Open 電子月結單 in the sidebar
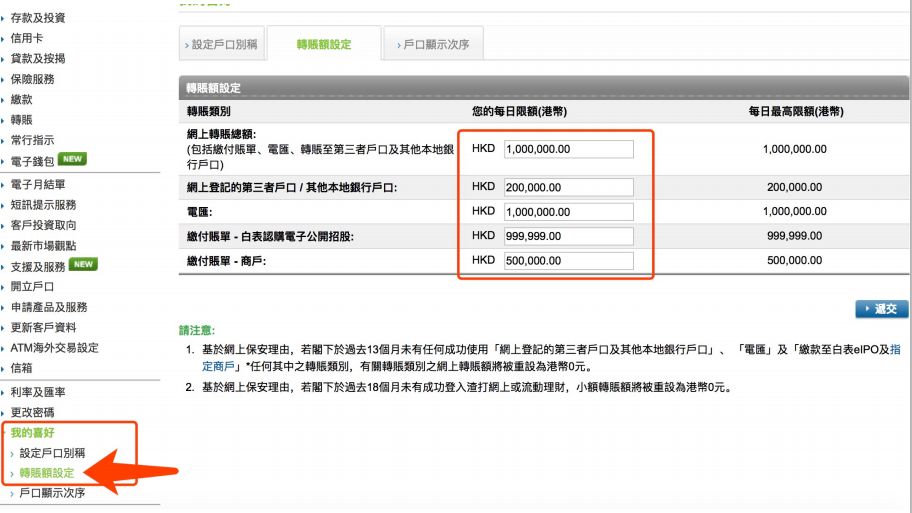This screenshot has width=912, height=513. point(38,184)
